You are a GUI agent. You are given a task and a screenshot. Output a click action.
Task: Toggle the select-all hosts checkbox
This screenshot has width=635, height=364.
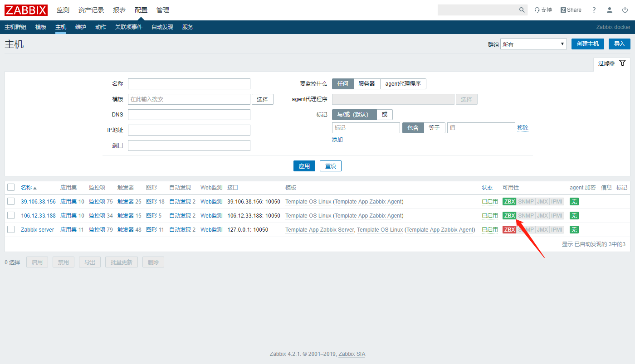coord(11,188)
